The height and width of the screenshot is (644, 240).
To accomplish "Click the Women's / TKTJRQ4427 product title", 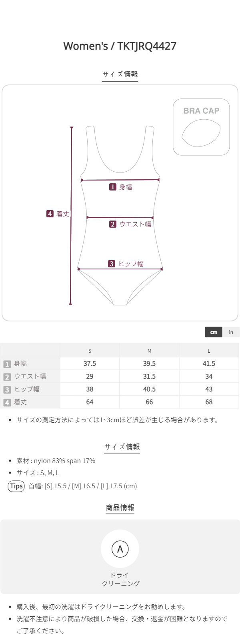I will pyautogui.click(x=120, y=46).
